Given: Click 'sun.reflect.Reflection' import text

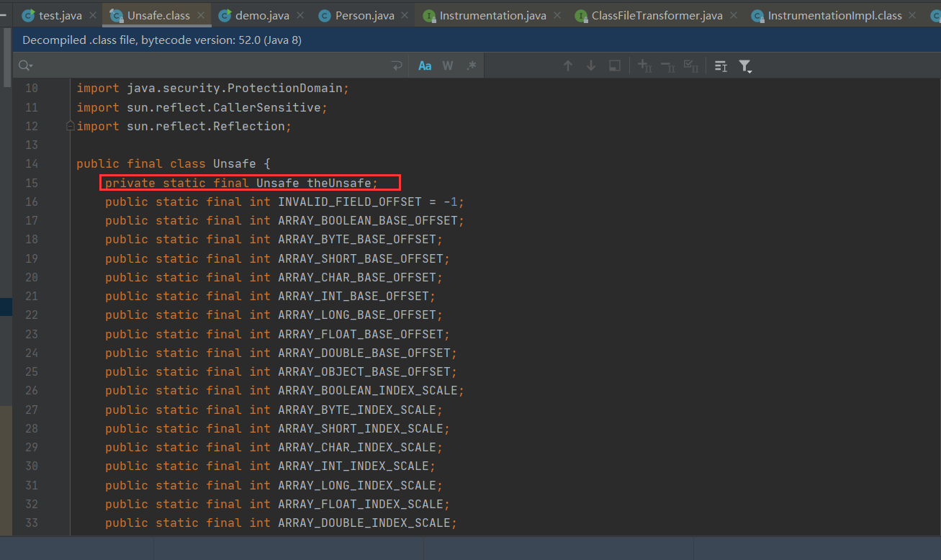Looking at the screenshot, I should click(206, 126).
